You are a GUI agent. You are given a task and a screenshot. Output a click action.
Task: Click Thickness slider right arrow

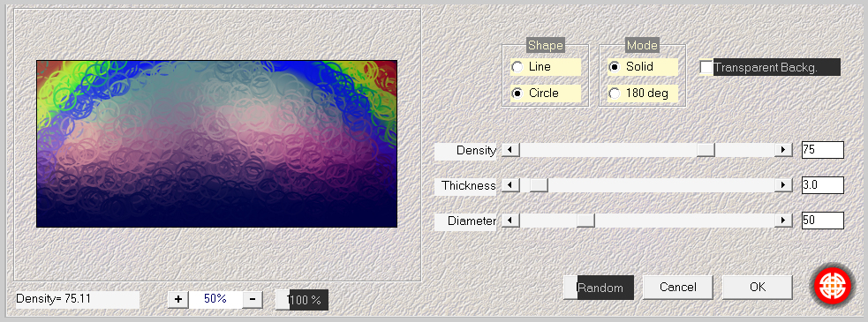[782, 185]
